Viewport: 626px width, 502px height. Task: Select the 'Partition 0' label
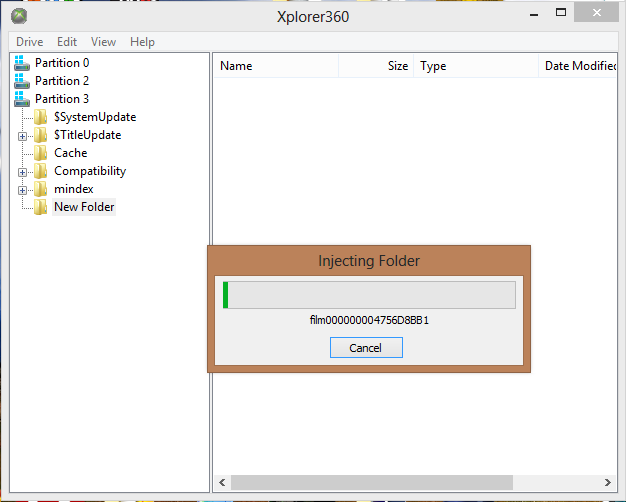(62, 63)
